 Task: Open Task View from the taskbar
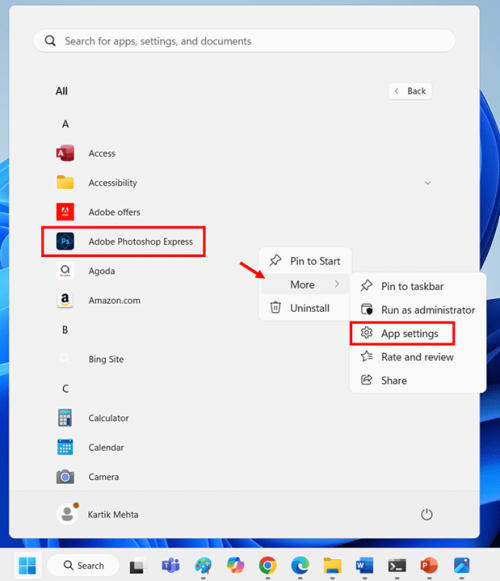pyautogui.click(x=138, y=566)
